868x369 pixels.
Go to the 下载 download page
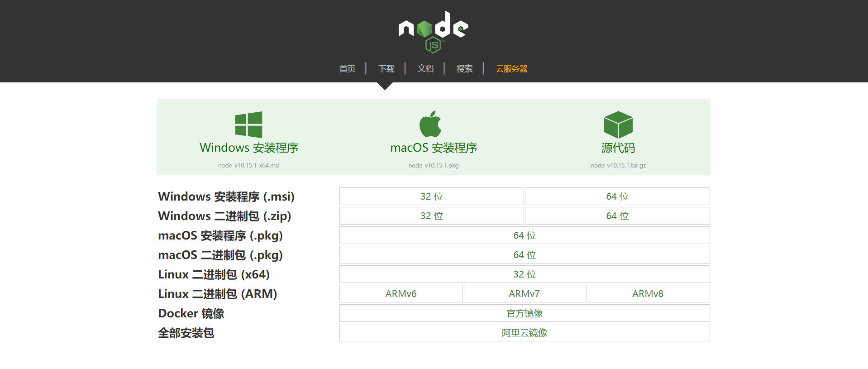pyautogui.click(x=386, y=69)
